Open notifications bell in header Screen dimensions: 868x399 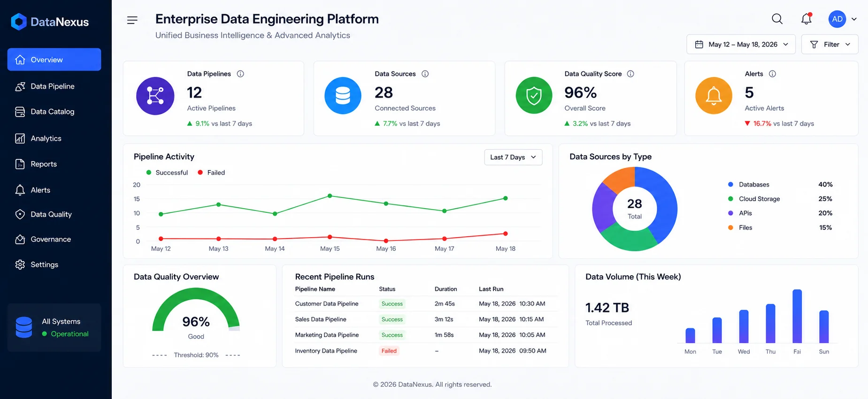(807, 19)
